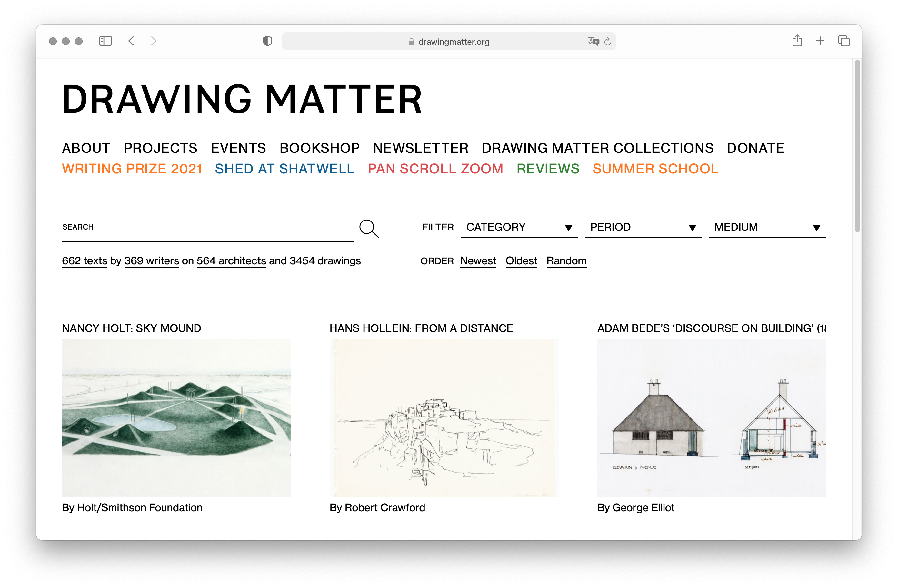Open the SUMMER SCHOOL link
898x588 pixels.
[x=655, y=169]
